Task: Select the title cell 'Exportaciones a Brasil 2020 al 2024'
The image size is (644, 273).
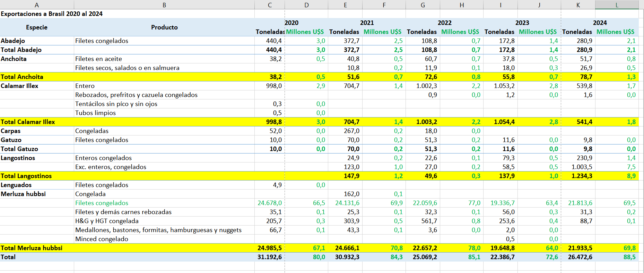Action: point(52,14)
